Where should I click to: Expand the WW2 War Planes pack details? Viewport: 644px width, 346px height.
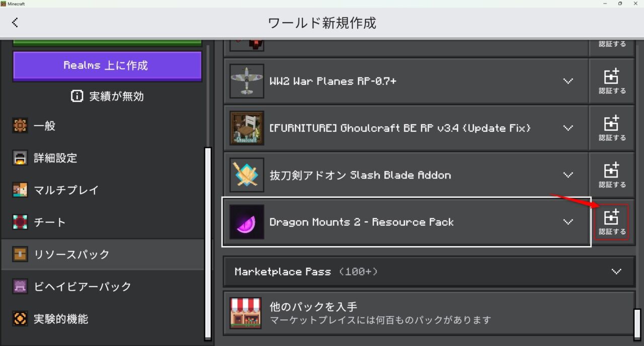(568, 81)
